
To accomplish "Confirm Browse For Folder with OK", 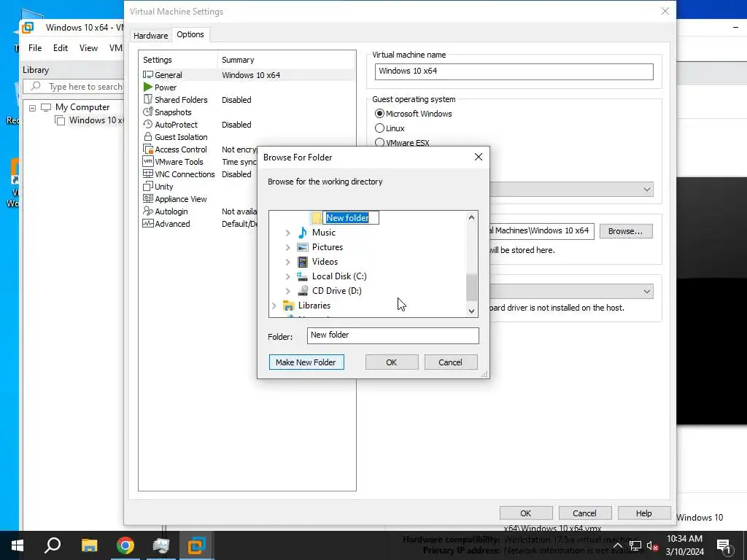I will point(392,362).
